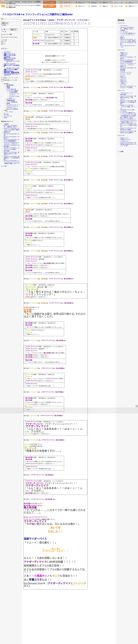Open ライラエル link
Image resolution: width=138 pixels, height=644 pixels.
click(x=123, y=78)
